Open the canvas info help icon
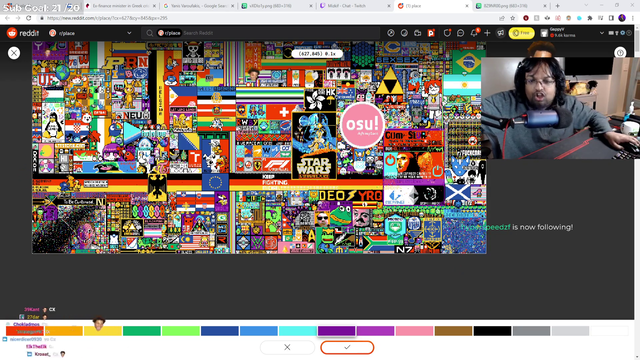This screenshot has width=640, height=360. 620,53
